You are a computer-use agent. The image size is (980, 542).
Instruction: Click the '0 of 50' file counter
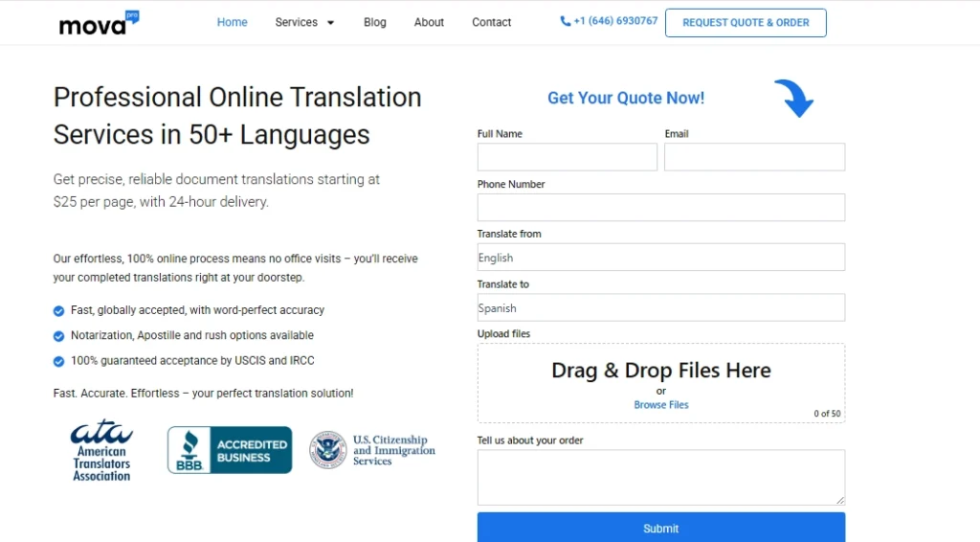click(827, 414)
